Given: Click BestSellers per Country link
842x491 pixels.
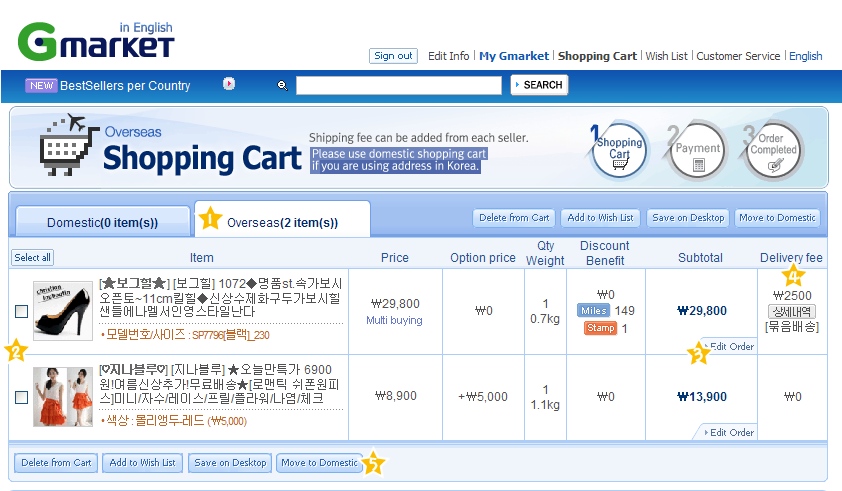Looking at the screenshot, I should pyautogui.click(x=125, y=85).
